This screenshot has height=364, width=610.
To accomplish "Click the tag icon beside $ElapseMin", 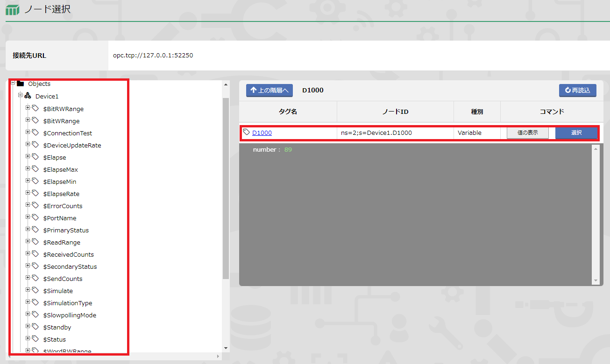I will [x=35, y=181].
